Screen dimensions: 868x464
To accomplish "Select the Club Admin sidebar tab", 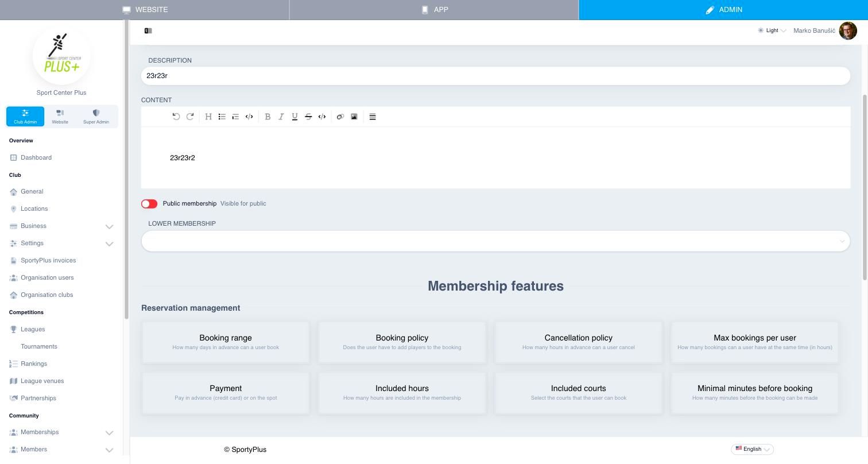I will pos(25,117).
